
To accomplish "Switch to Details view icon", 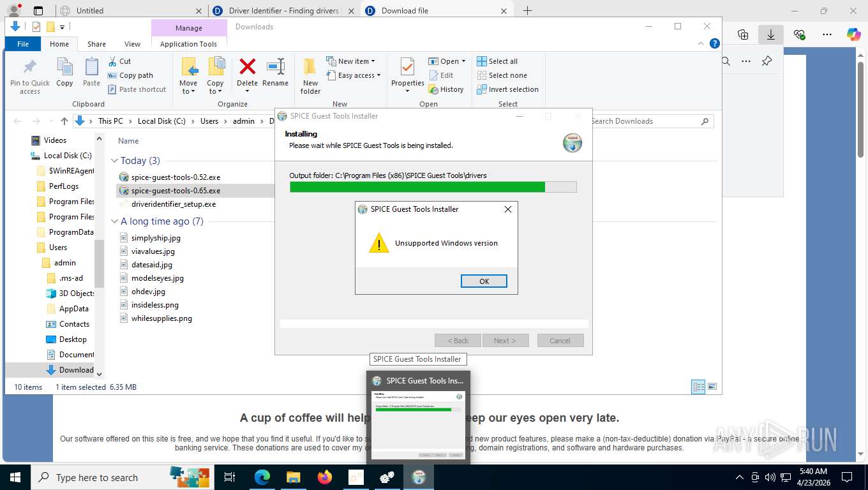I will [698, 387].
